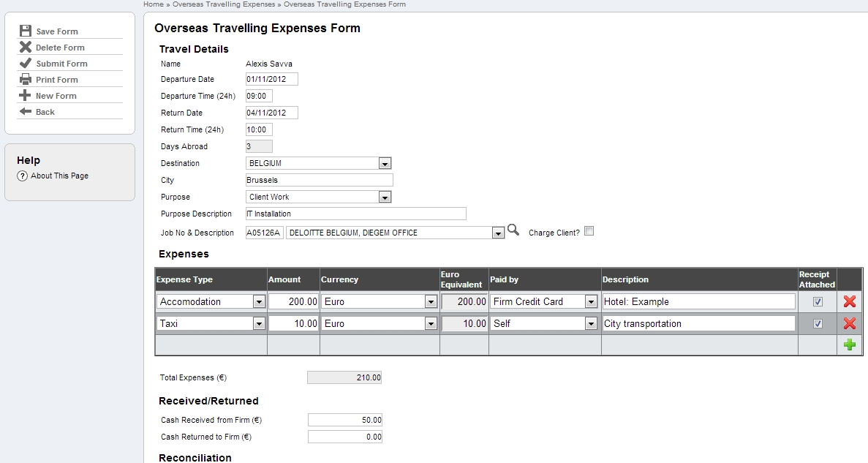Delete the Accomodation expense row with red X
The image size is (868, 463).
(x=850, y=301)
